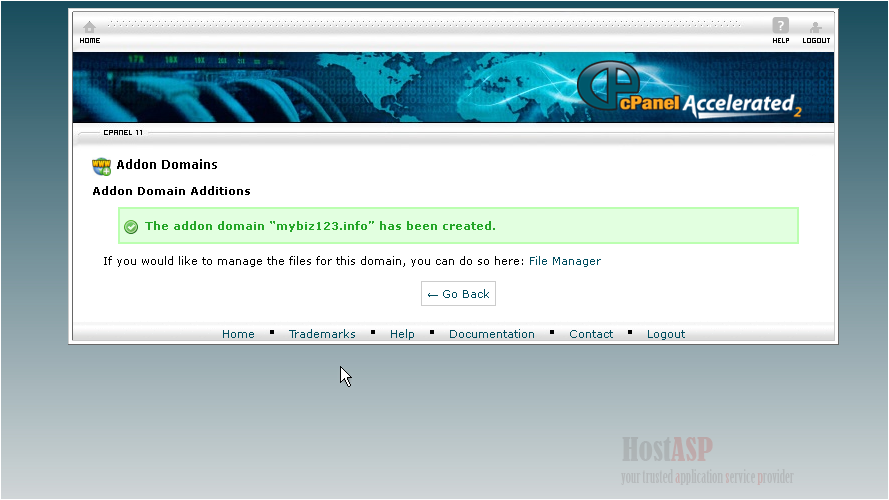The image size is (889, 500).
Task: Click the addon domain created success message
Action: click(x=320, y=226)
